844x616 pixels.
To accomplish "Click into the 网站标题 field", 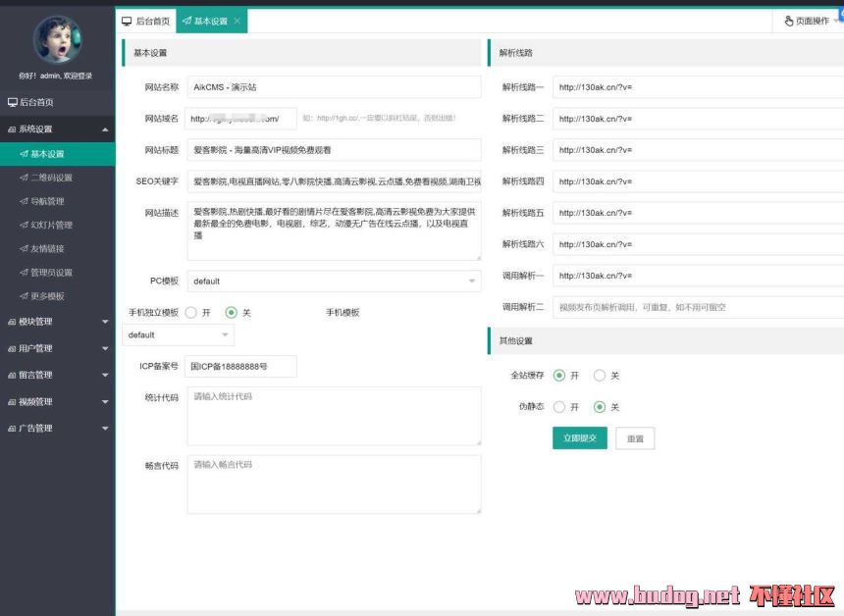I will pyautogui.click(x=334, y=150).
